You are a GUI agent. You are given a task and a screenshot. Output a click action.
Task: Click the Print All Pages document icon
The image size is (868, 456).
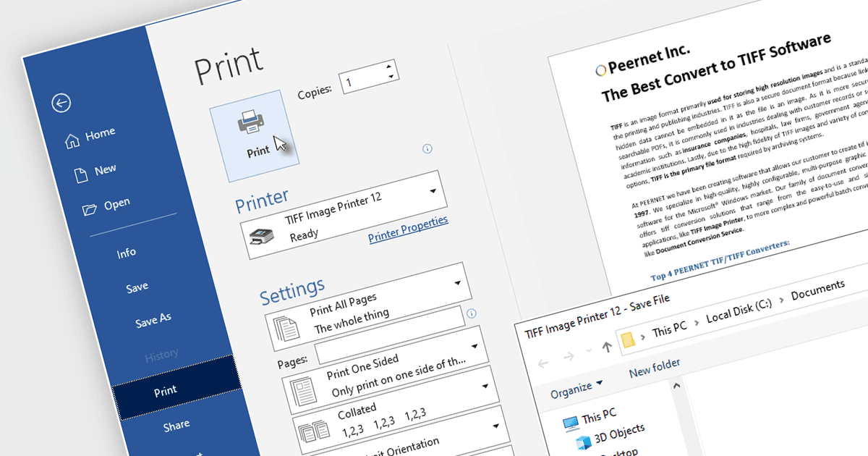(286, 329)
